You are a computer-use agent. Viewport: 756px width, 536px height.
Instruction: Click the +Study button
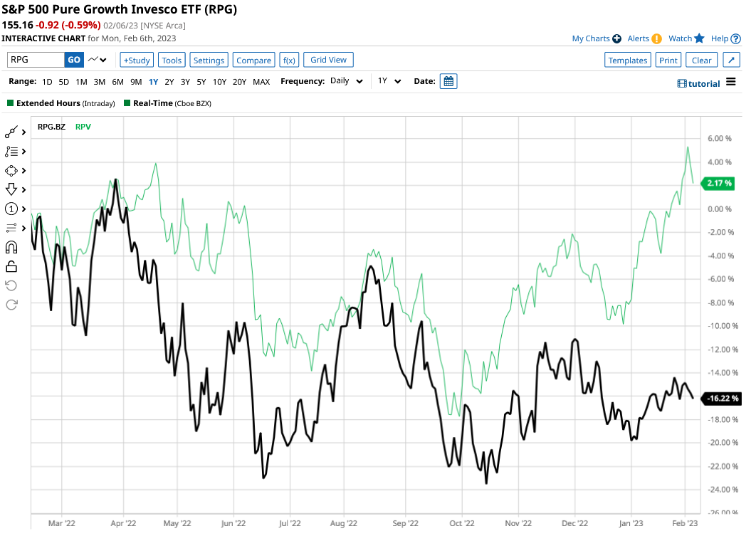pos(137,61)
